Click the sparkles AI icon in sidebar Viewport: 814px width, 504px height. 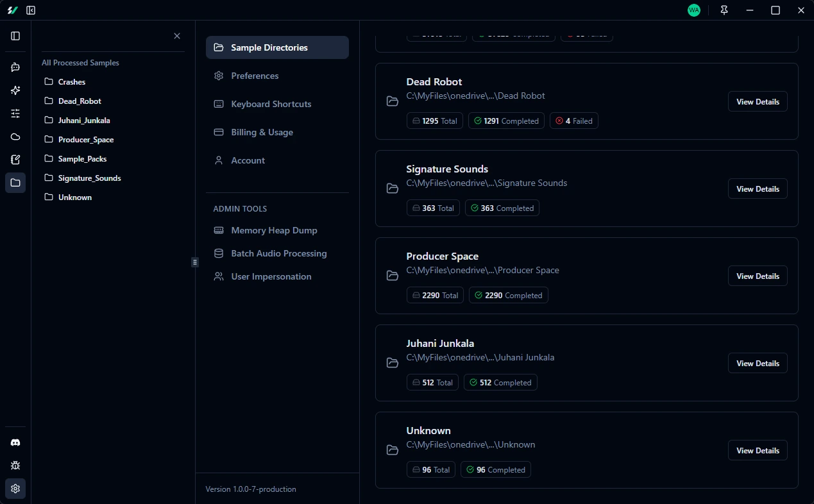15,90
